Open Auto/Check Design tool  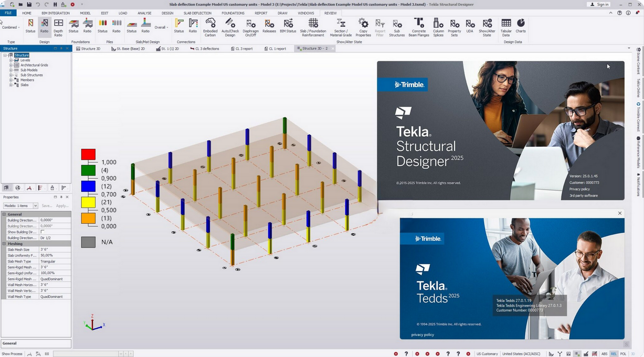[230, 27]
